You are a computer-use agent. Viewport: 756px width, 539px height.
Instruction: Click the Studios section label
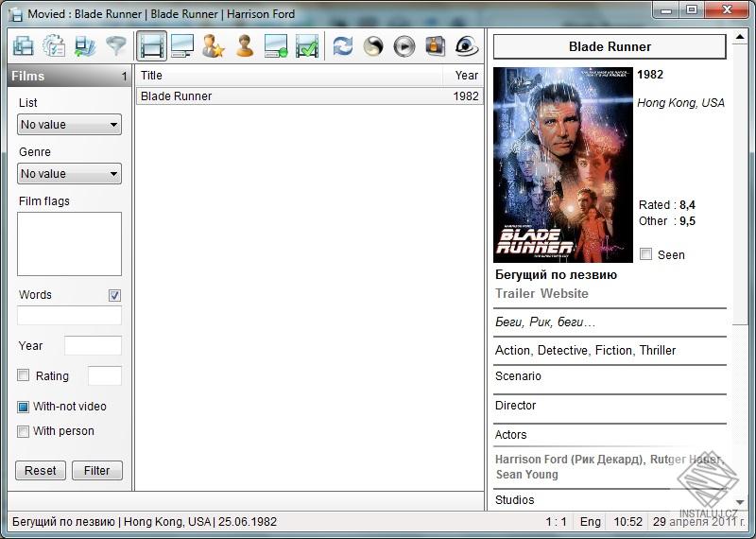tap(514, 500)
